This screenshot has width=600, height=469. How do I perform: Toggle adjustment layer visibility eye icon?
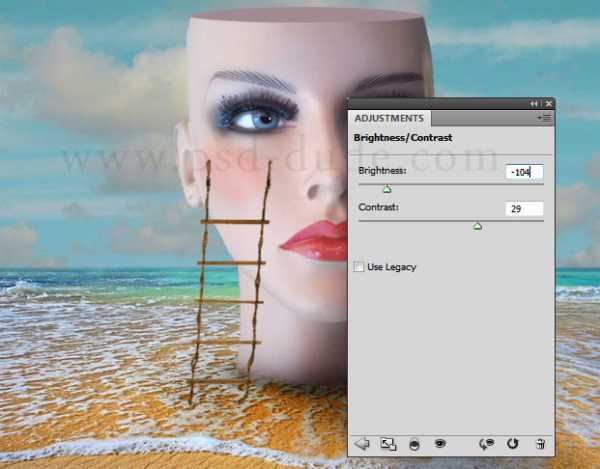click(x=439, y=443)
